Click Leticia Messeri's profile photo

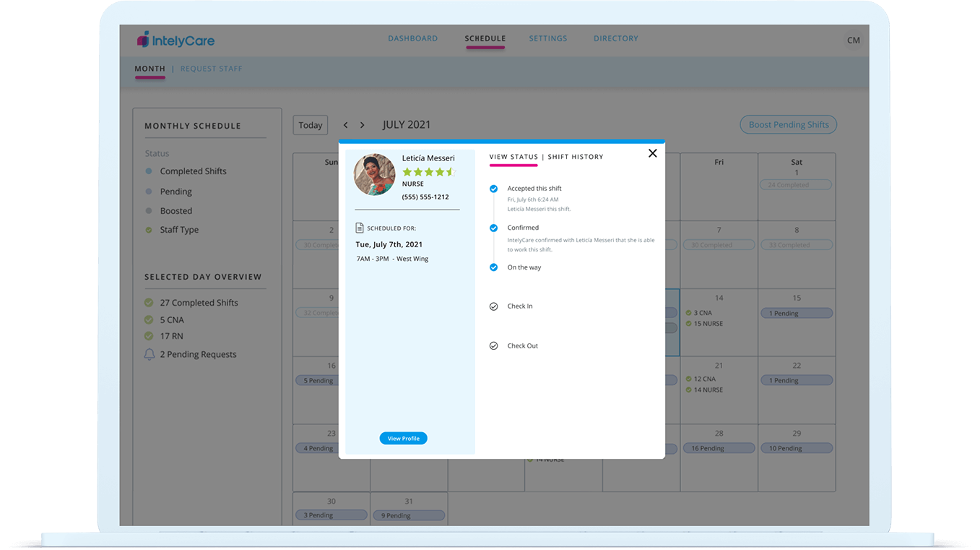click(375, 175)
